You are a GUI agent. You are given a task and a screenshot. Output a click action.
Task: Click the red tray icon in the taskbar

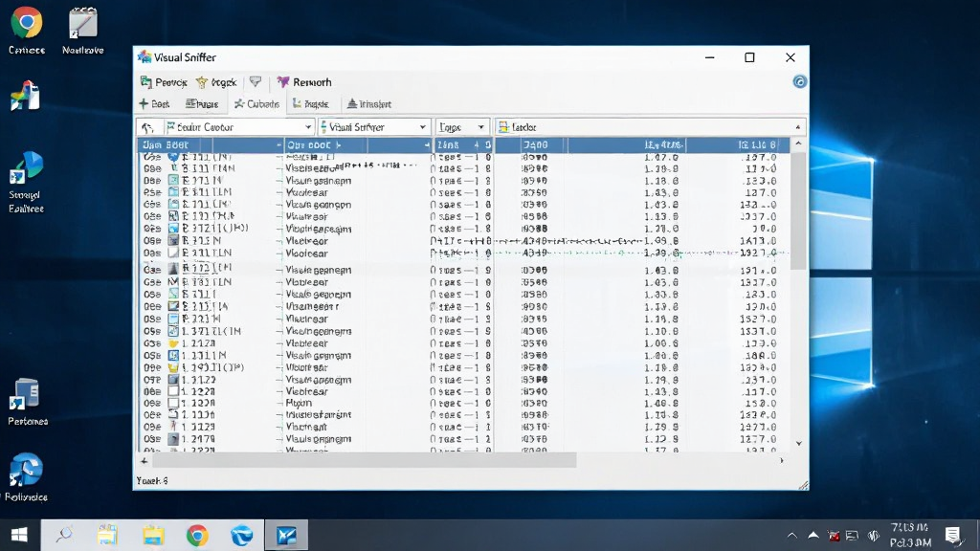click(834, 536)
